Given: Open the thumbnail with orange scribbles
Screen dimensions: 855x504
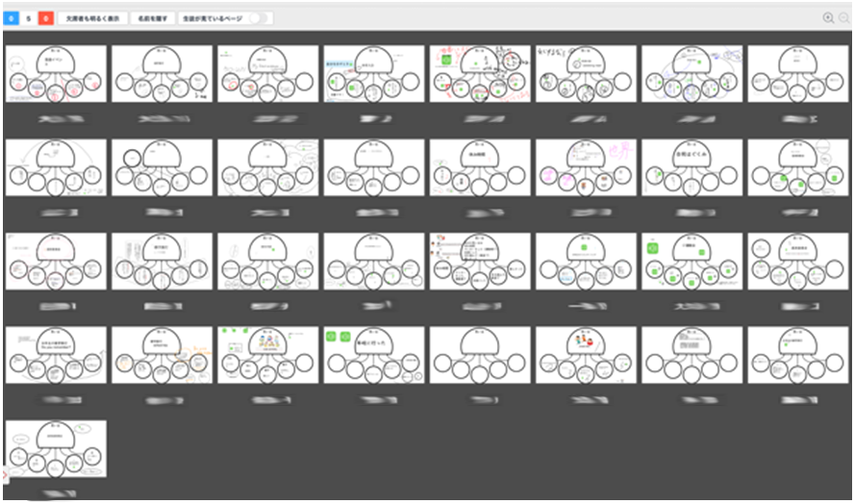Looking at the screenshot, I should click(162, 355).
